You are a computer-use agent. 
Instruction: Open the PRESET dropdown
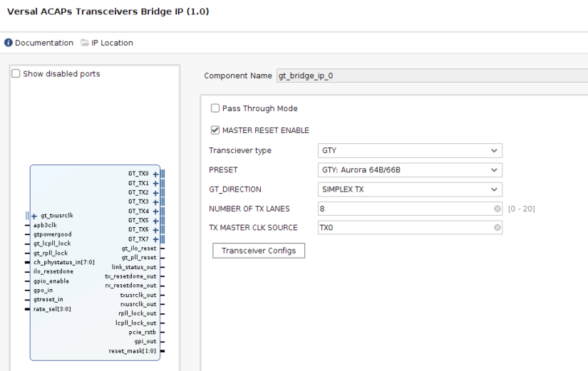(x=410, y=170)
